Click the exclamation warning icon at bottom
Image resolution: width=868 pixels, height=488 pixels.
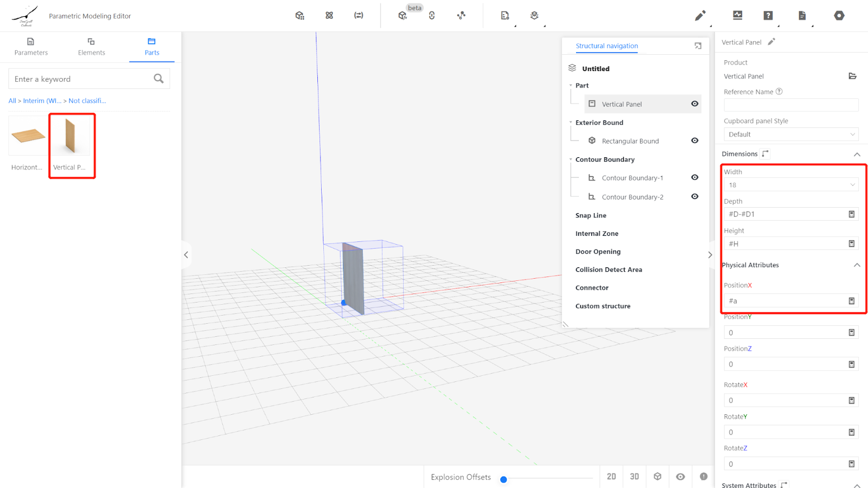pyautogui.click(x=704, y=477)
